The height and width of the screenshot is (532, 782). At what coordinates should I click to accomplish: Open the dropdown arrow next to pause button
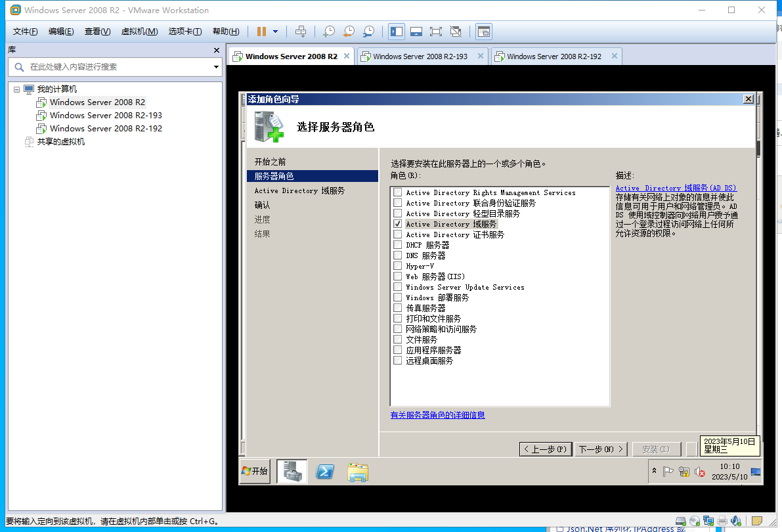pyautogui.click(x=275, y=32)
